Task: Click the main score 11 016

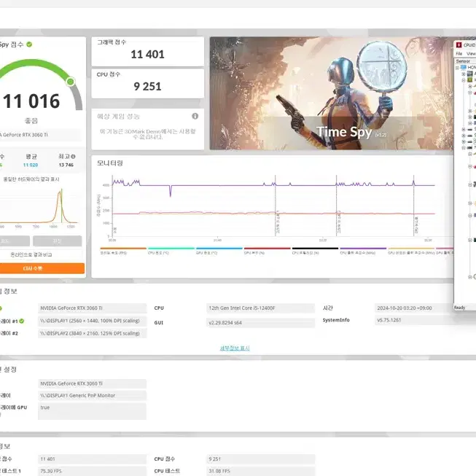Action: (x=31, y=101)
